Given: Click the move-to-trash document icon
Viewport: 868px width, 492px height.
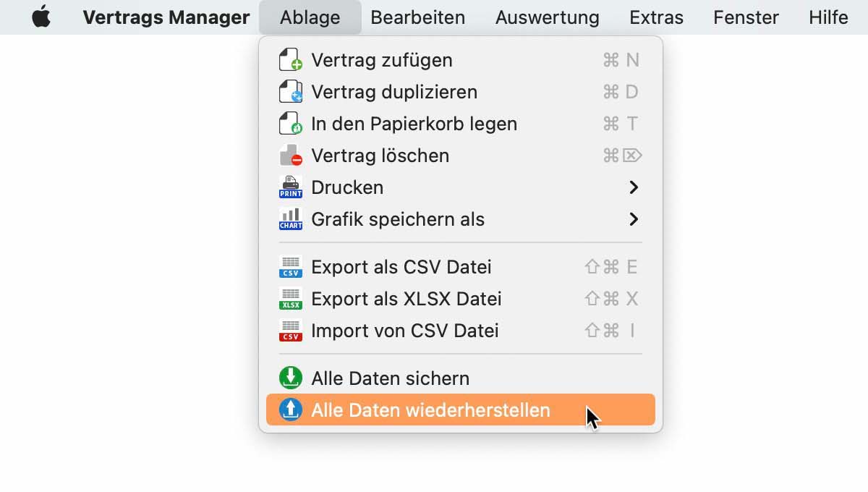Looking at the screenshot, I should 290,124.
